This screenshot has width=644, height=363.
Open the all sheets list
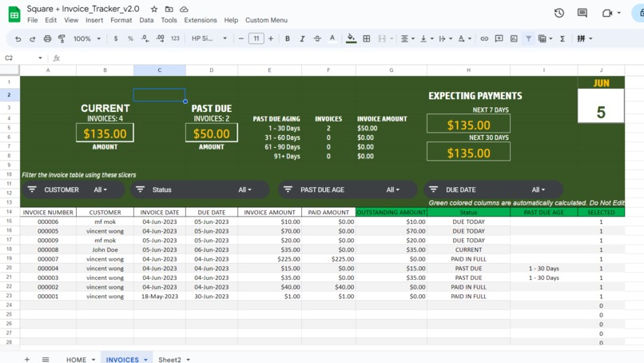46,359
